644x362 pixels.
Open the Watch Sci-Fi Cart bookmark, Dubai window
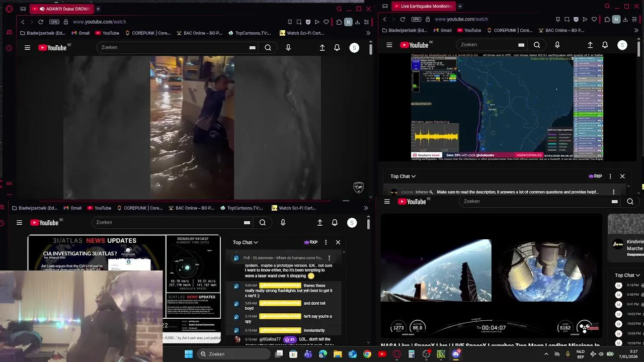[301, 33]
